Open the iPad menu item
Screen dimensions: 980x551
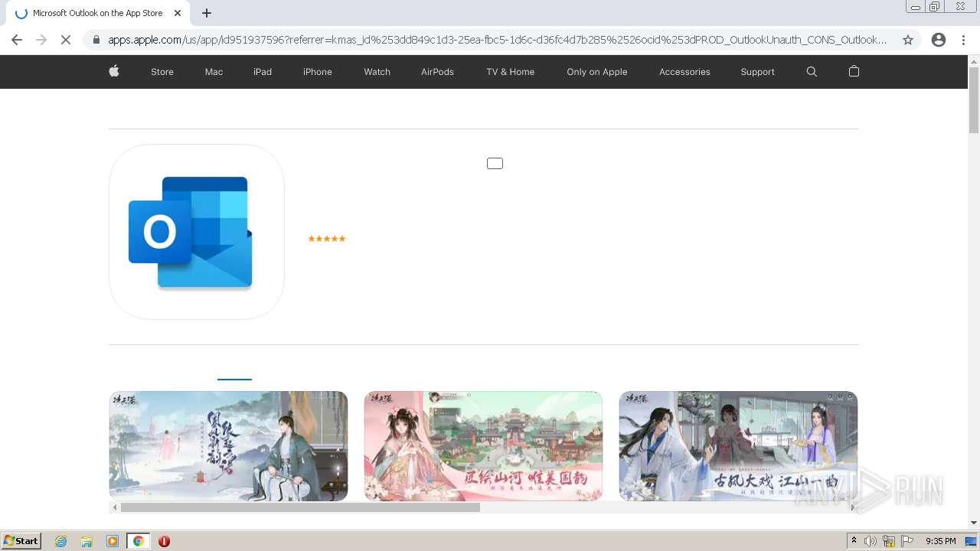point(263,72)
